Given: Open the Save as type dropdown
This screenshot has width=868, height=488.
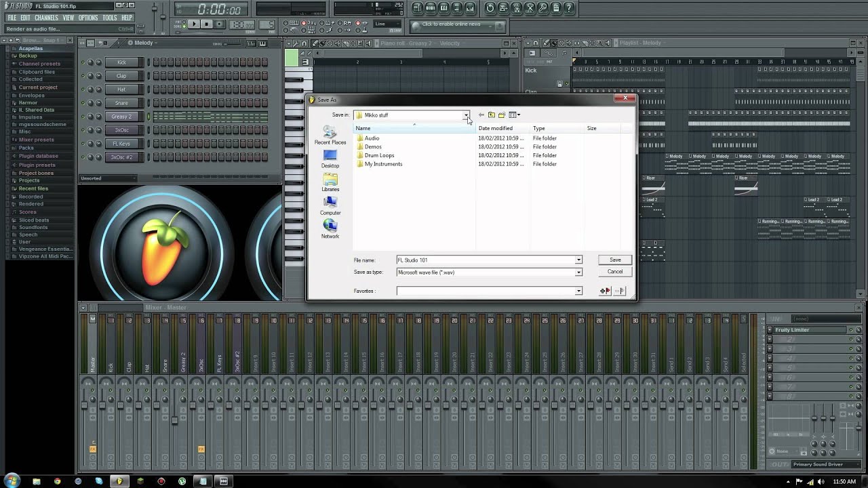Looking at the screenshot, I should pos(578,272).
